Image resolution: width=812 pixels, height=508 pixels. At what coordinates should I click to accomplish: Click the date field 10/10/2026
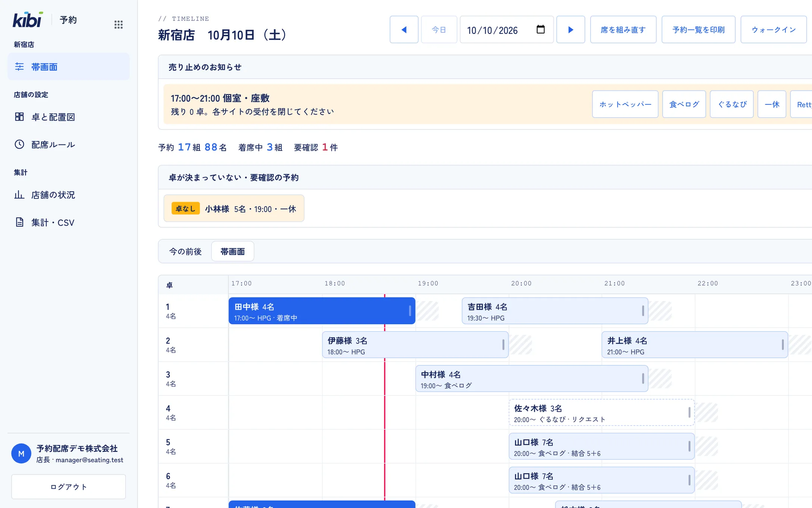[x=506, y=29]
